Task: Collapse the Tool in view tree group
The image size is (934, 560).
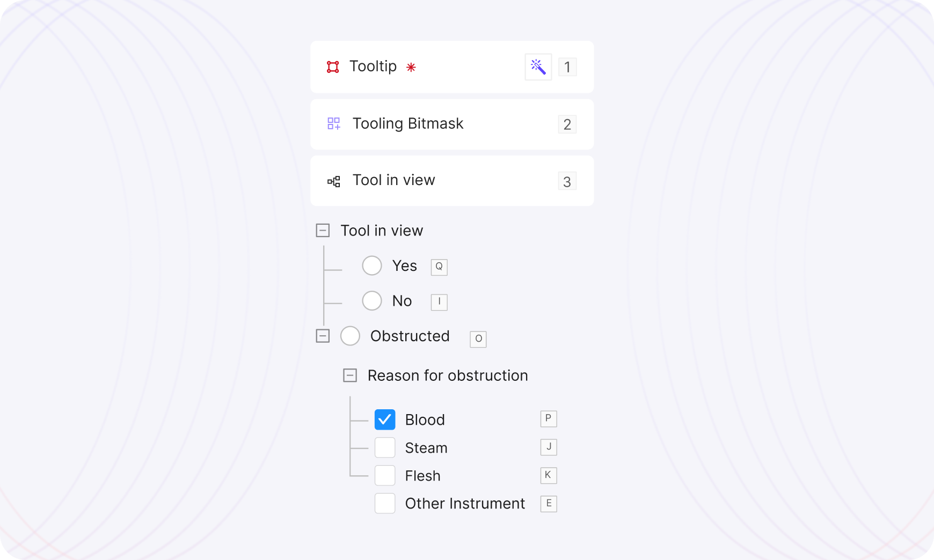Action: pyautogui.click(x=323, y=231)
